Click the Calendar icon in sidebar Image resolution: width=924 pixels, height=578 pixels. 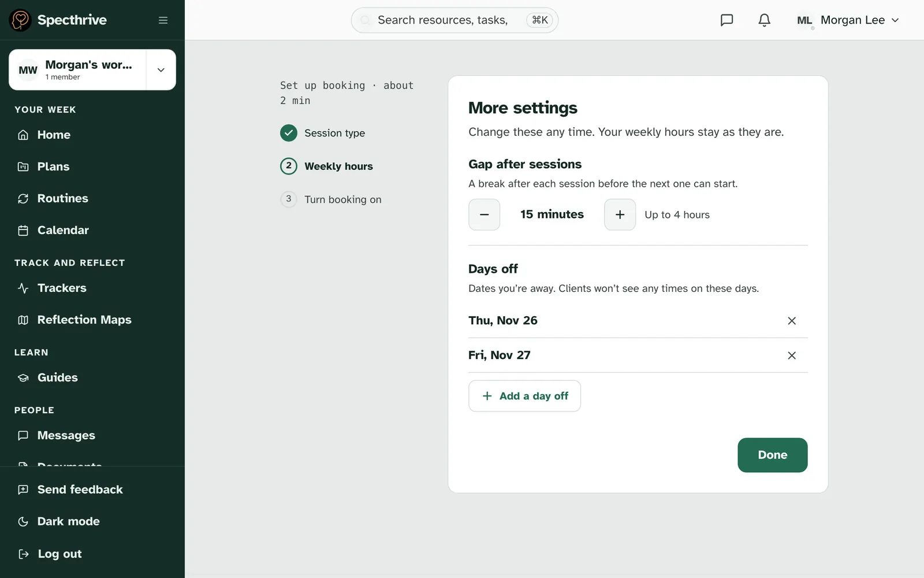[23, 230]
